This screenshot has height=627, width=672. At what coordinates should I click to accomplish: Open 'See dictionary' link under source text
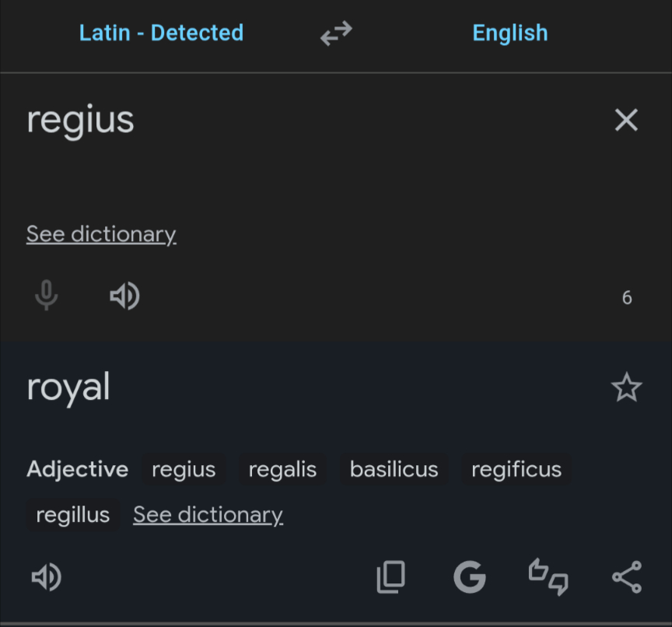(x=101, y=234)
